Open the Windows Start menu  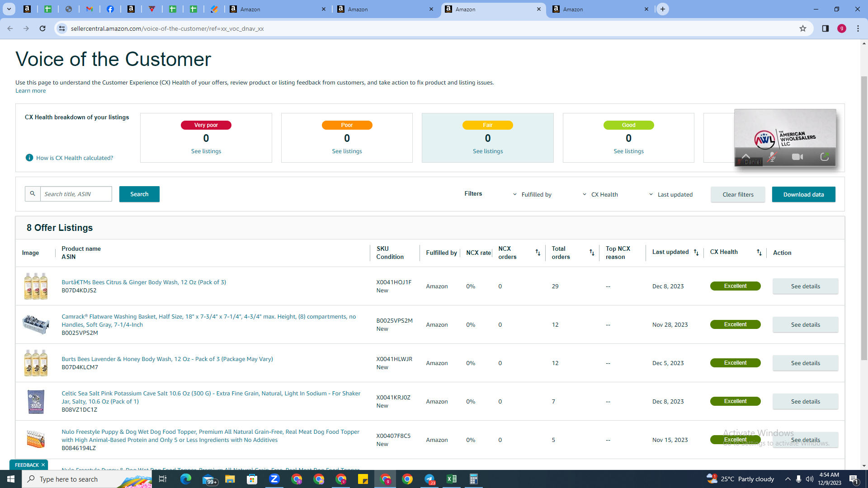pos(11,479)
